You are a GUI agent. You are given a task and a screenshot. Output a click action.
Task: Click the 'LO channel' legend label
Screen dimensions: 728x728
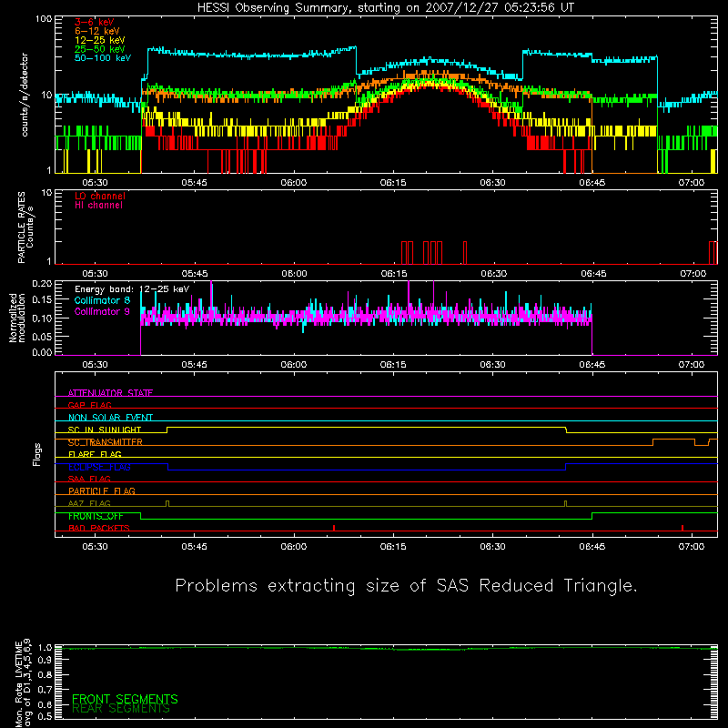100,196
